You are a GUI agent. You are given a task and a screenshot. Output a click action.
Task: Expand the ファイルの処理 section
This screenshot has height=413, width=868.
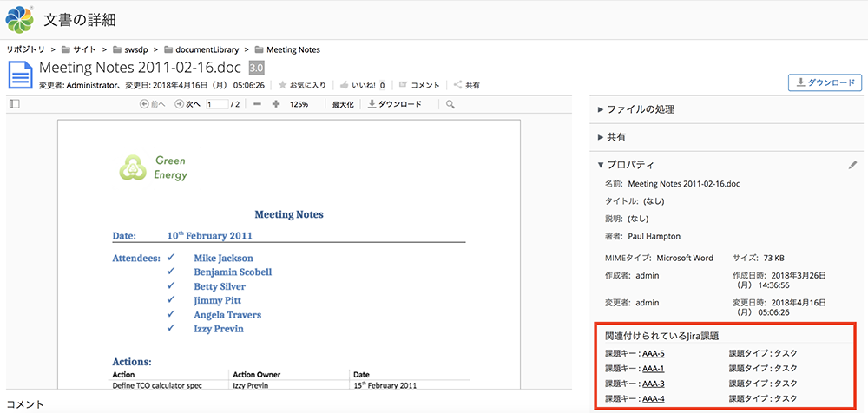click(x=636, y=109)
